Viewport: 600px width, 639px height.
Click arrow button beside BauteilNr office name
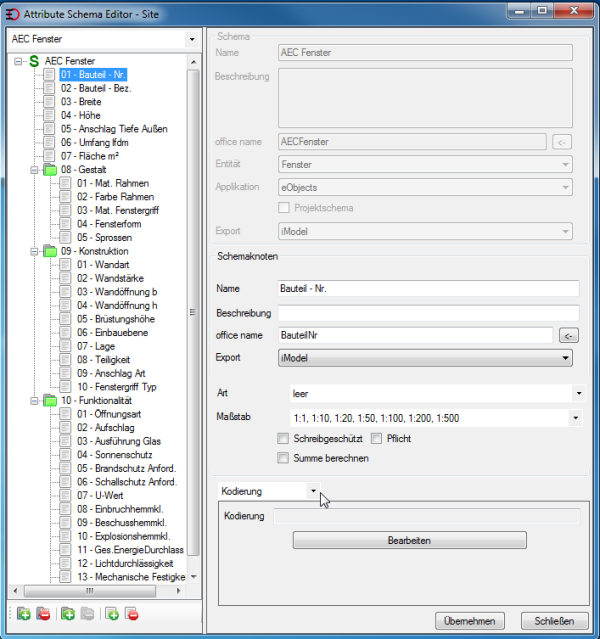click(x=569, y=335)
